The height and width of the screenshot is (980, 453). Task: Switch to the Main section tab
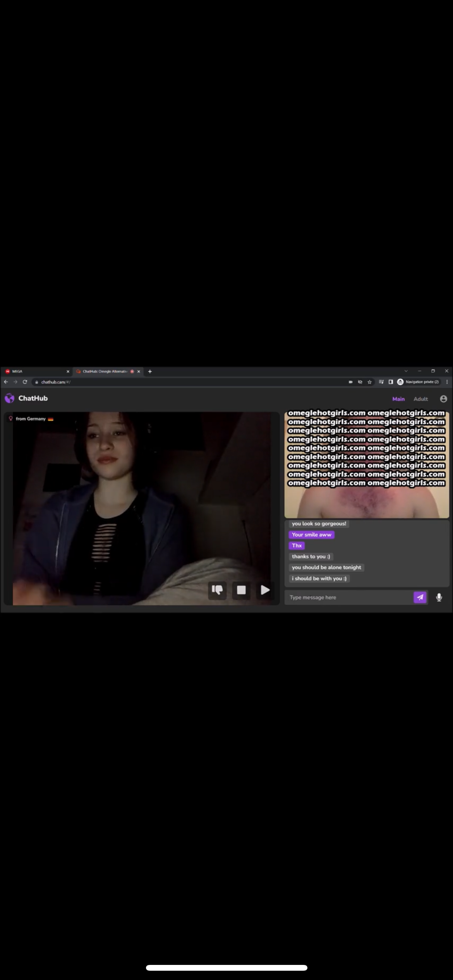398,399
